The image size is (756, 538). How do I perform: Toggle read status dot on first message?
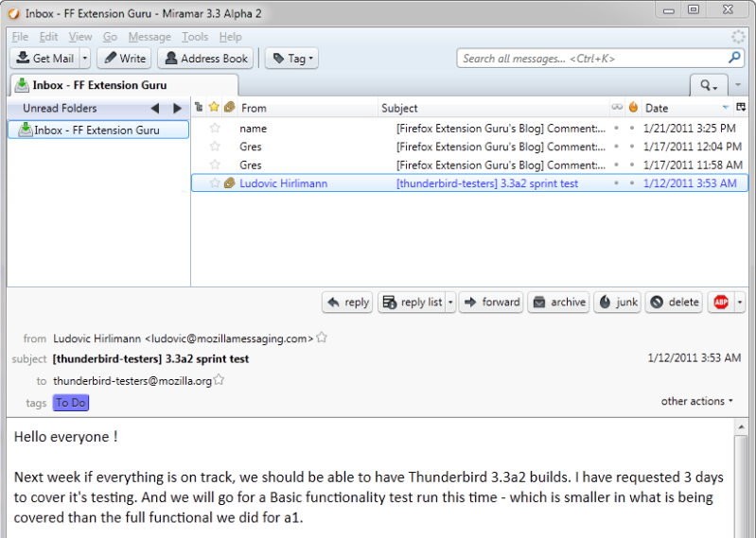pos(617,128)
